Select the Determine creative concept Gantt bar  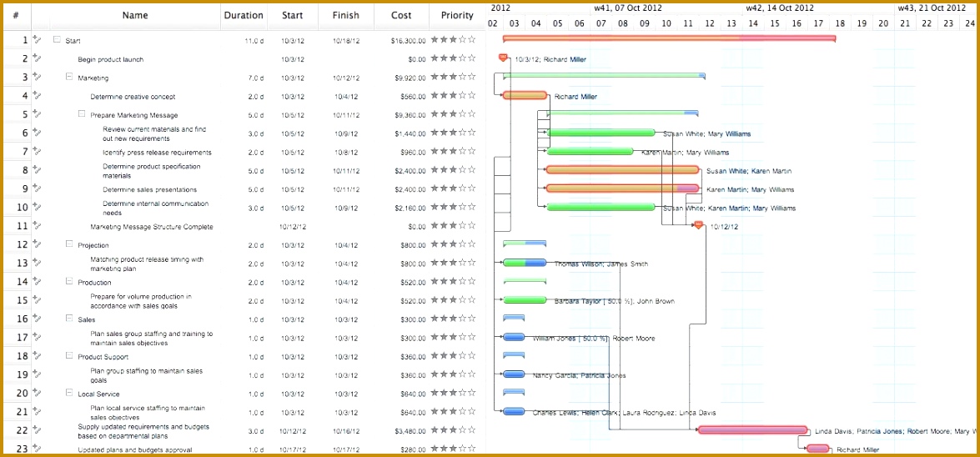[525, 96]
